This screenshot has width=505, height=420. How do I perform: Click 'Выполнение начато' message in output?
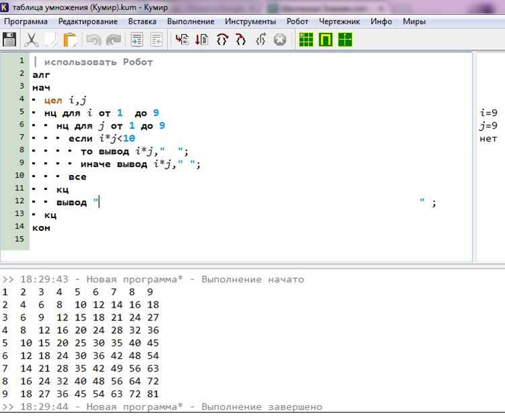pos(252,279)
